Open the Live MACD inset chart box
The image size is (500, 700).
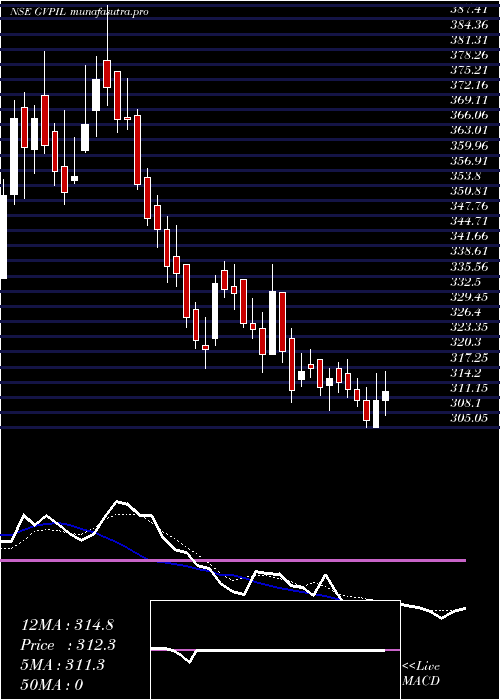click(275, 650)
